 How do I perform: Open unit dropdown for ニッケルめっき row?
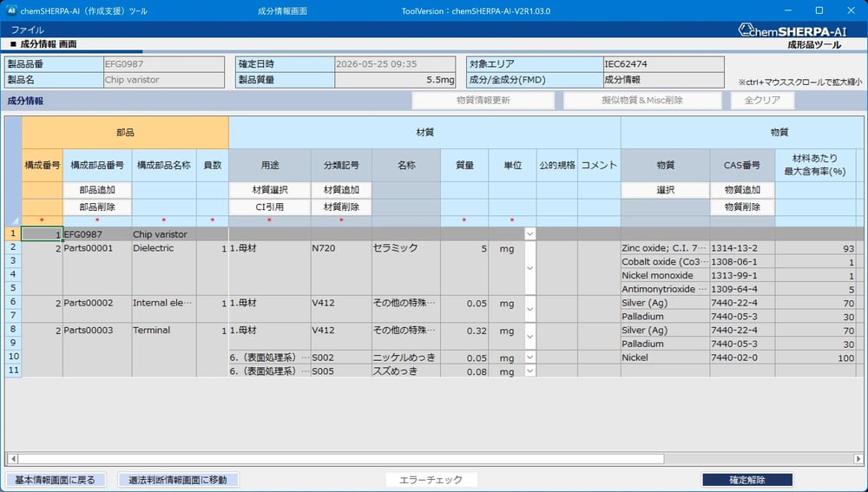[529, 357]
